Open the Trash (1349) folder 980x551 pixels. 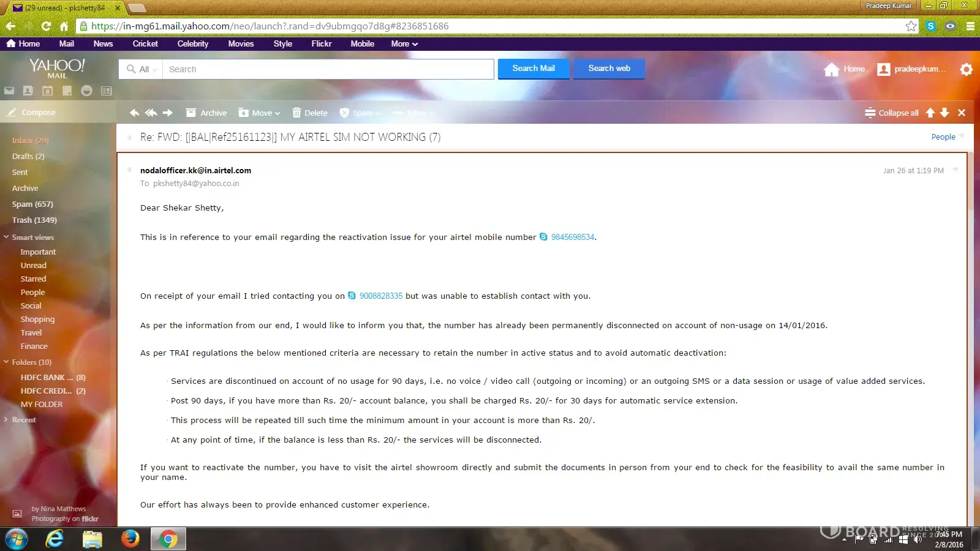[x=34, y=220]
